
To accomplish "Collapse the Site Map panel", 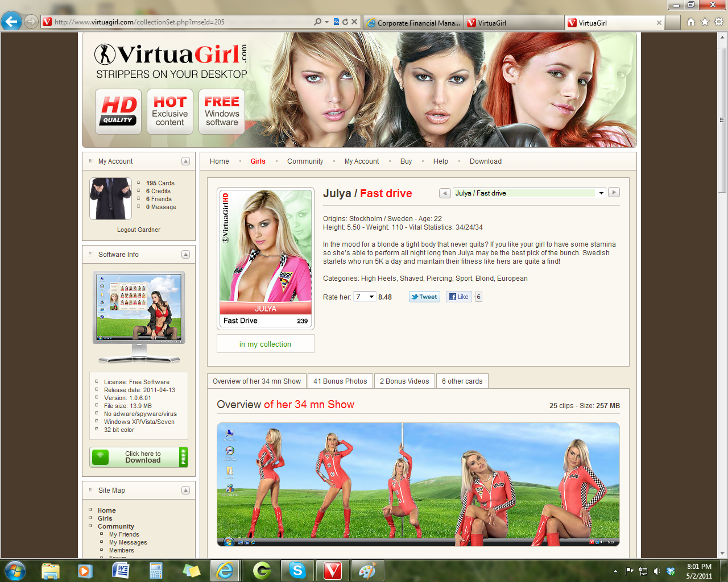I will pos(185,490).
